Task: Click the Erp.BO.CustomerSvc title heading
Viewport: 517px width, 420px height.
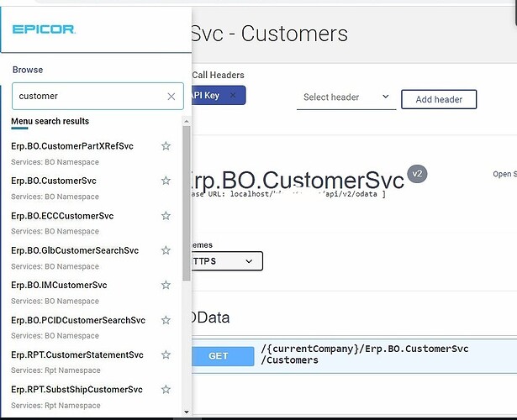Action: (298, 181)
